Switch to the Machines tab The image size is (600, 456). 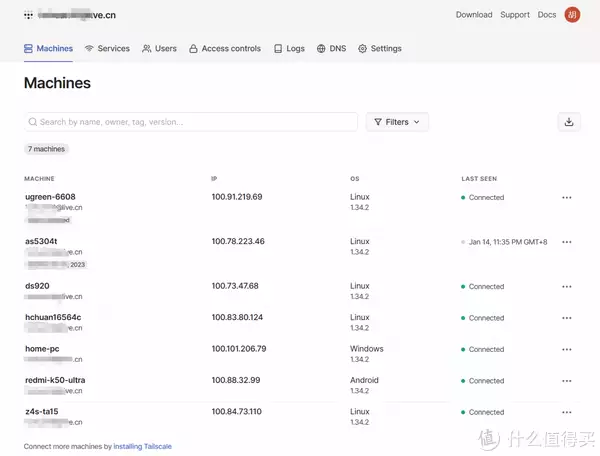pyautogui.click(x=48, y=49)
